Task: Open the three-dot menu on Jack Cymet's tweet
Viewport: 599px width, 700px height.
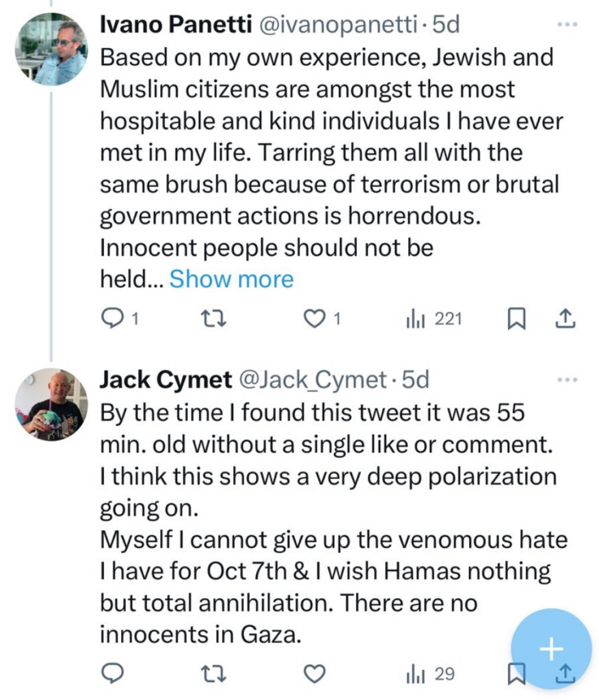Action: click(x=566, y=378)
